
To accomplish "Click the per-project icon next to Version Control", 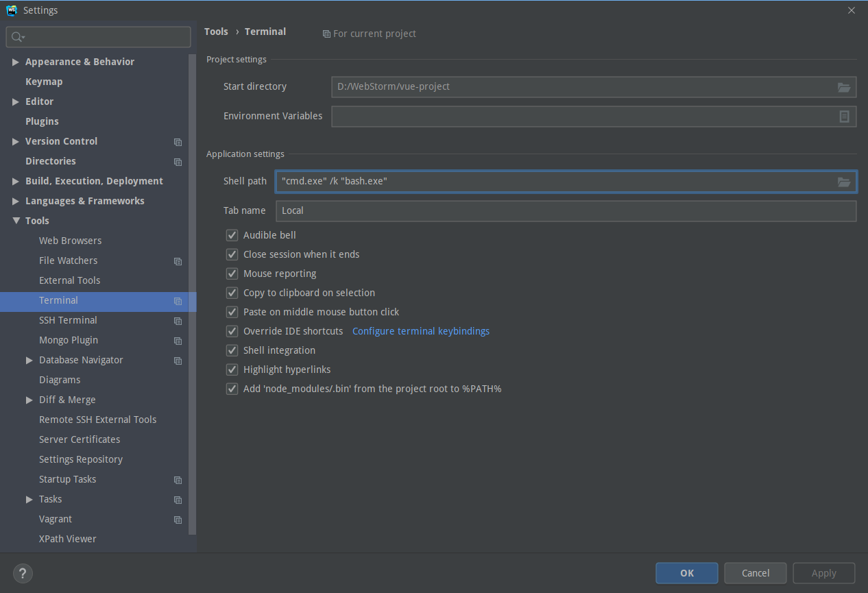I will [178, 142].
